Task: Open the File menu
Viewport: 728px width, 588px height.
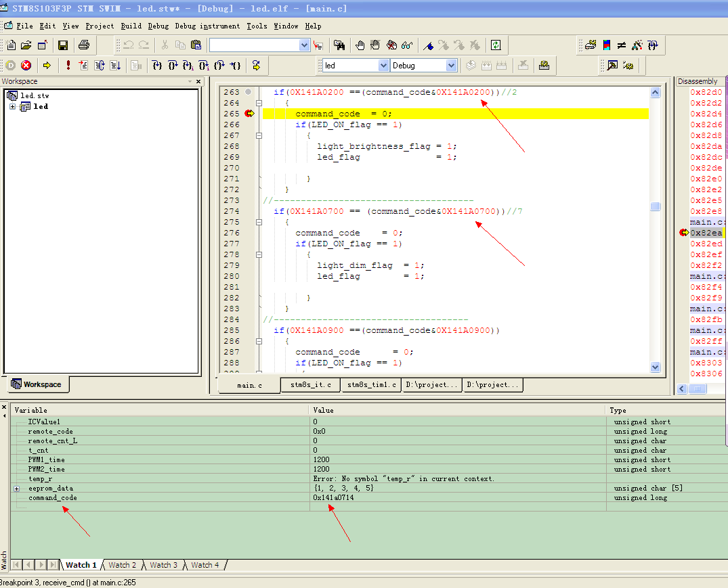Action: [24, 26]
